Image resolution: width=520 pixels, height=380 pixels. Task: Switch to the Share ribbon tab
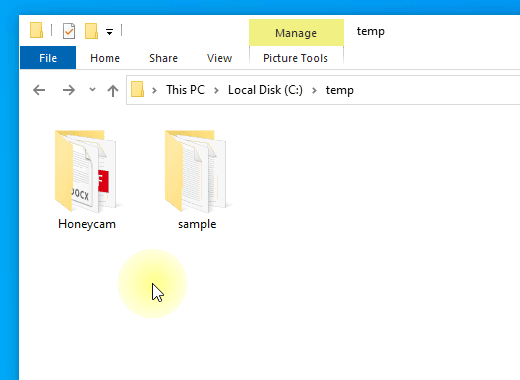163,58
